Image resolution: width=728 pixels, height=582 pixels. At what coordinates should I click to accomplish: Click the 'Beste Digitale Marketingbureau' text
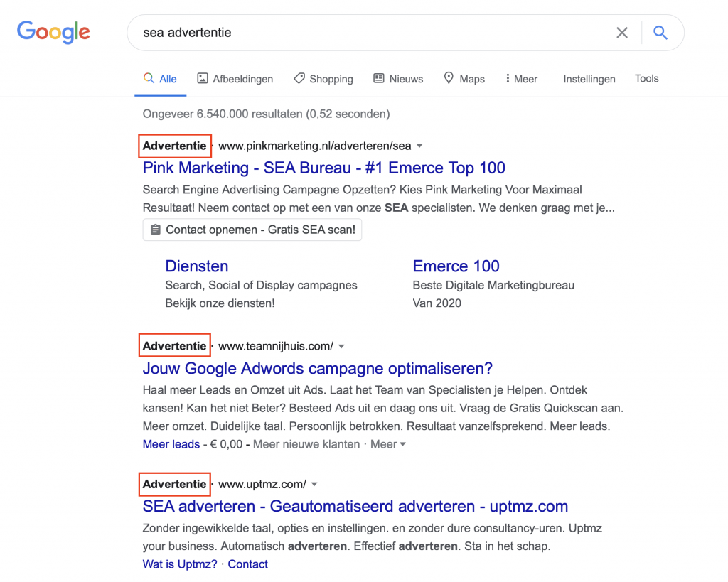click(x=493, y=285)
